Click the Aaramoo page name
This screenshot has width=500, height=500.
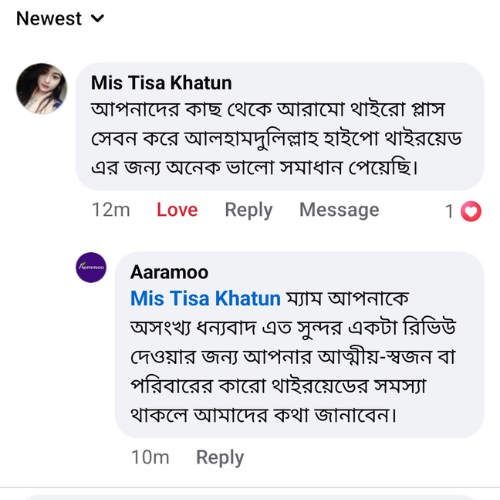[169, 272]
